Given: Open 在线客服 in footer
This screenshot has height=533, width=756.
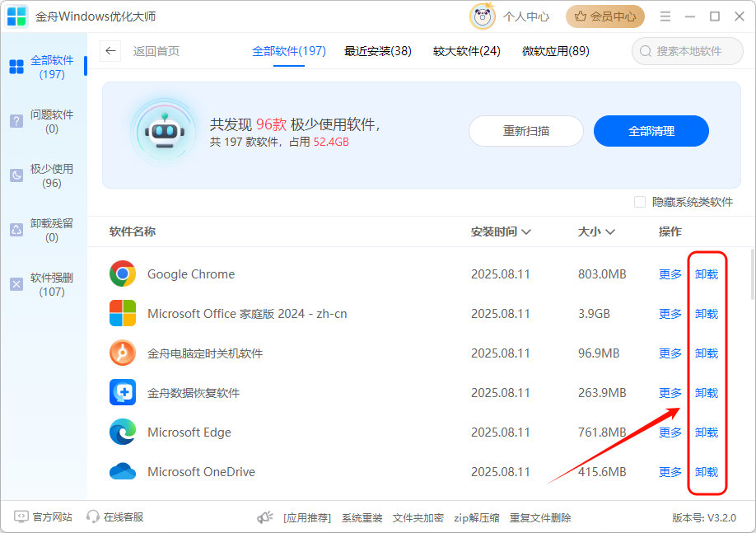Looking at the screenshot, I should [x=114, y=517].
